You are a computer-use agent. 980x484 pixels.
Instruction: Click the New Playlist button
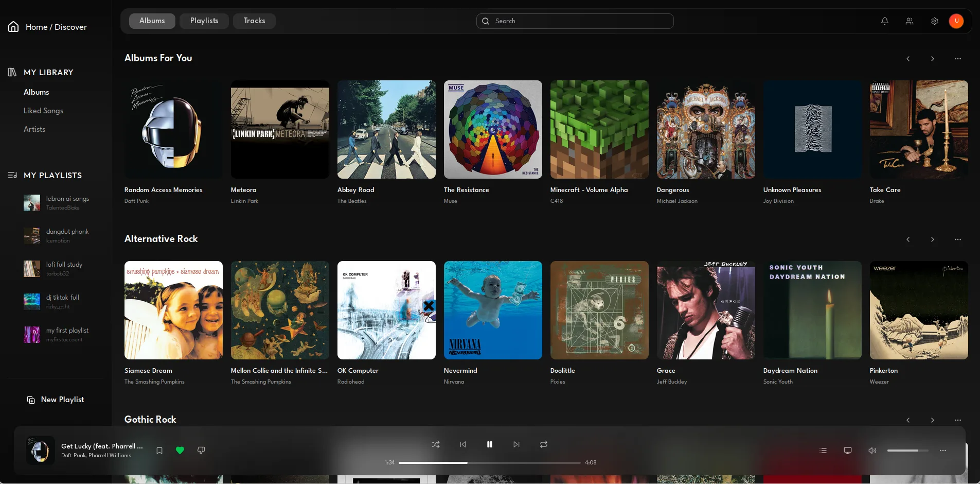click(56, 400)
